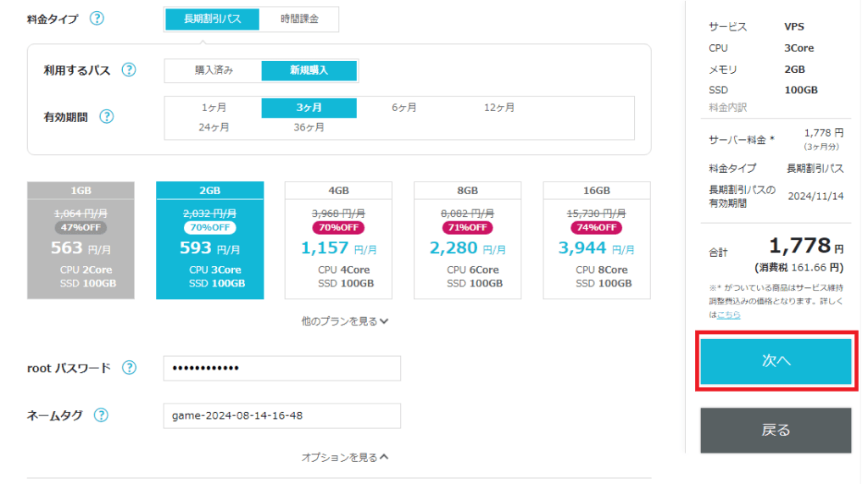Click the 戻る button
This screenshot has height=484, width=868.
click(x=776, y=431)
